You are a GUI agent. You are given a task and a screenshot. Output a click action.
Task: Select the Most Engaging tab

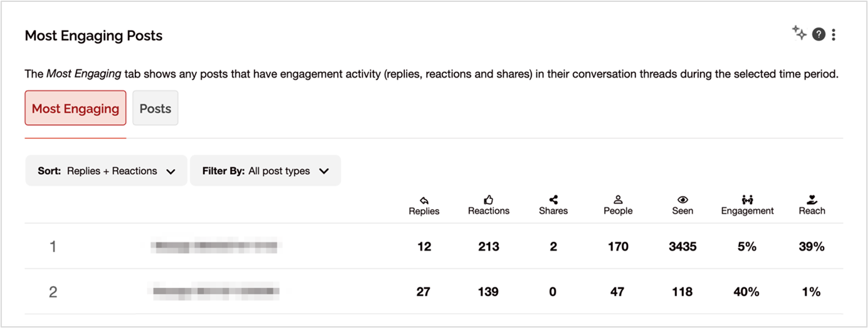pyautogui.click(x=75, y=108)
